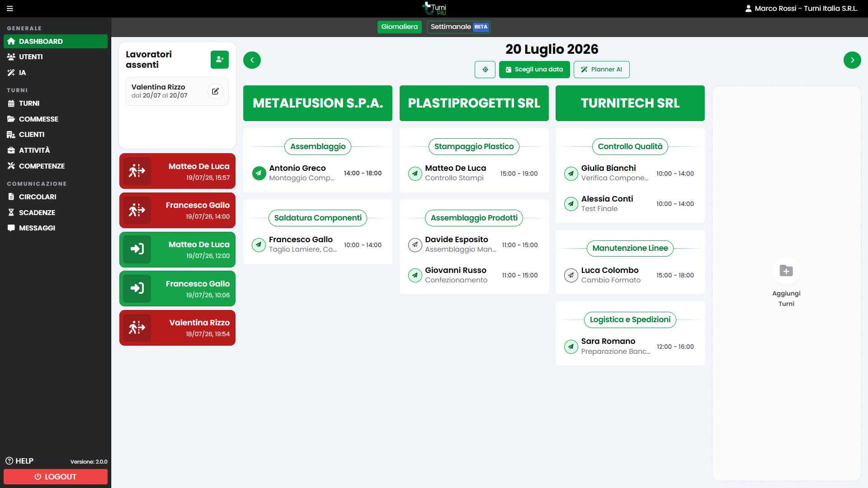868x488 pixels.
Task: Click the Marco Rossi account name
Action: pos(806,9)
